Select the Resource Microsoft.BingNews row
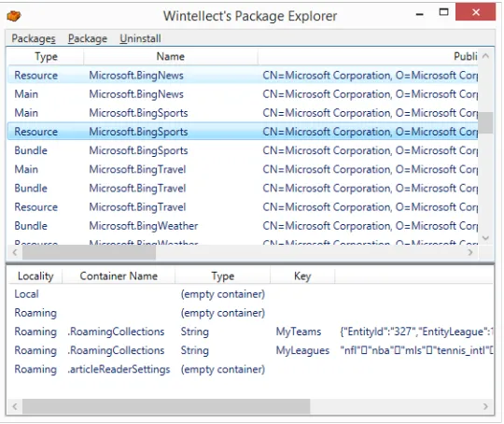 (x=243, y=76)
